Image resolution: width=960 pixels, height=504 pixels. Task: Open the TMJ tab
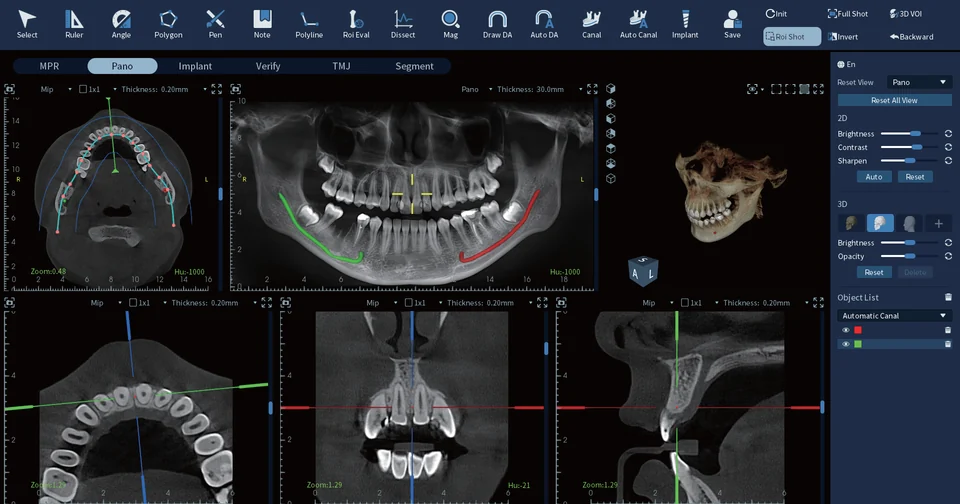(x=341, y=66)
